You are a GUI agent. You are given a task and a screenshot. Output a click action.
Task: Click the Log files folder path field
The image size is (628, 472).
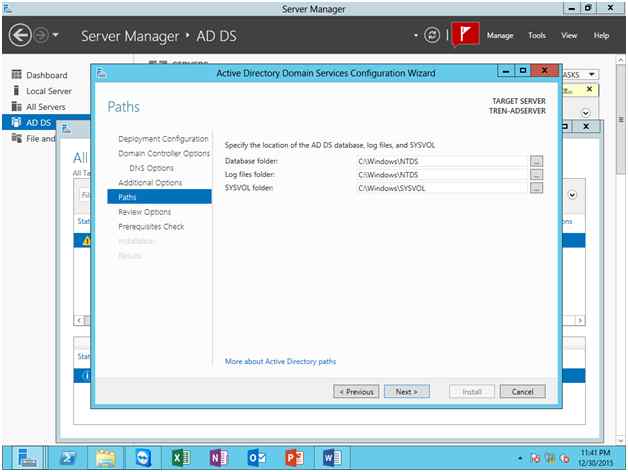441,175
